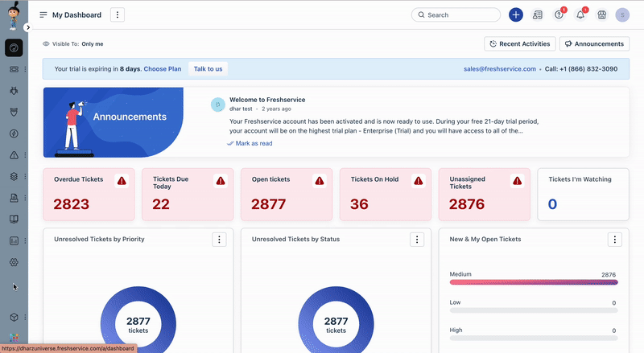Click the Unresolved Tickets by Status donut chart
This screenshot has width=644, height=353.
click(336, 320)
